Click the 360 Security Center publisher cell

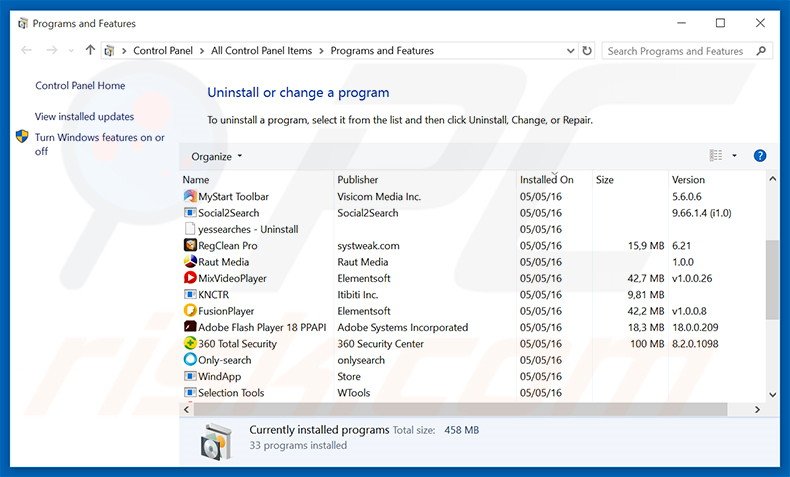380,344
